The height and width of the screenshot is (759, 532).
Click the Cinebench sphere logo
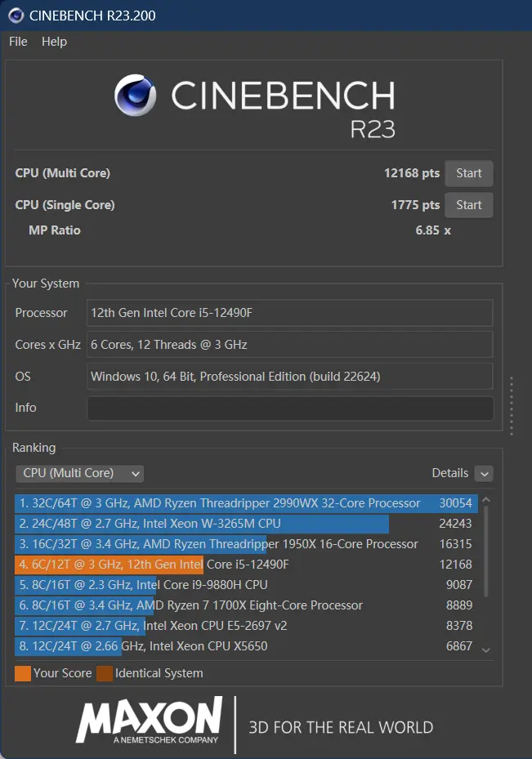135,95
